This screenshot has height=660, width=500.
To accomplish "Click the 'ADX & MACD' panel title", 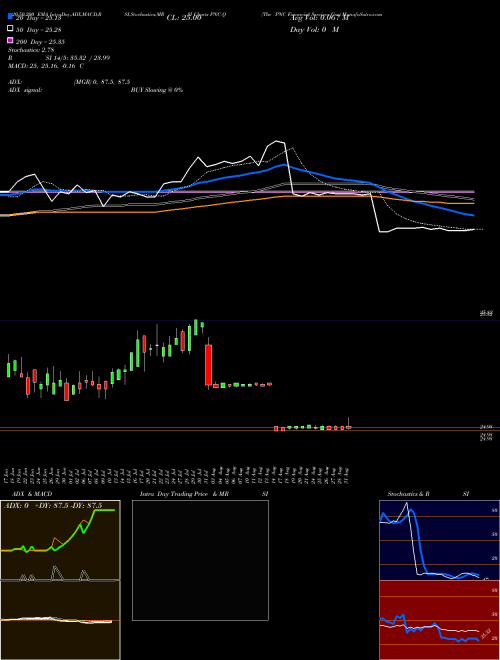I will (32, 494).
